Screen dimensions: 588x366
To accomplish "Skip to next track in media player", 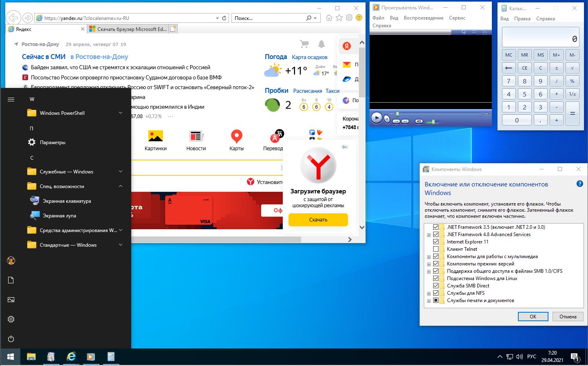I will click(x=405, y=121).
